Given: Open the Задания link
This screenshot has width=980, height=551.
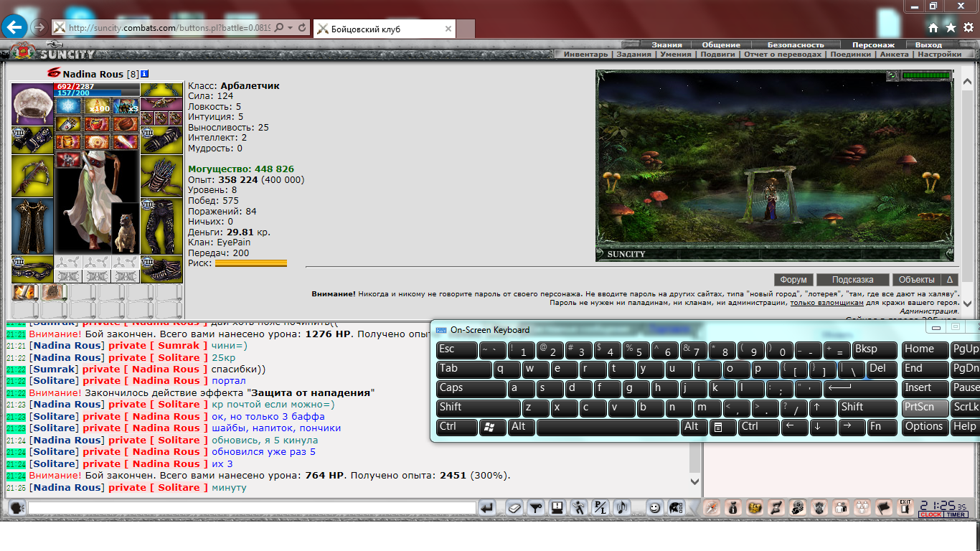Looking at the screenshot, I should [x=633, y=54].
